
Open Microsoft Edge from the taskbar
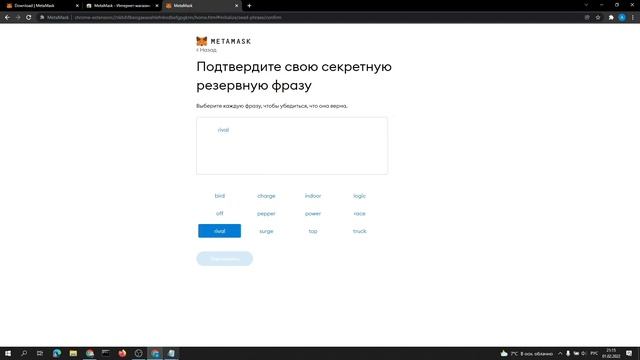click(57, 353)
